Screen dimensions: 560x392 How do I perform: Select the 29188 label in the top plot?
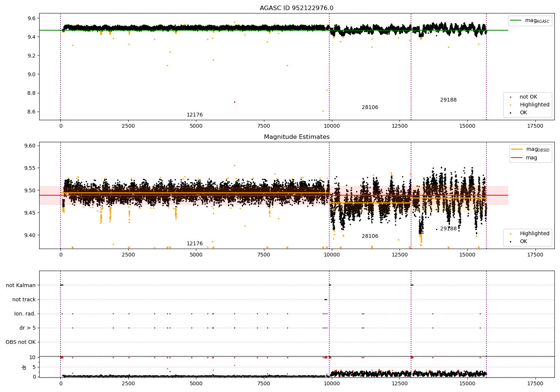(448, 100)
